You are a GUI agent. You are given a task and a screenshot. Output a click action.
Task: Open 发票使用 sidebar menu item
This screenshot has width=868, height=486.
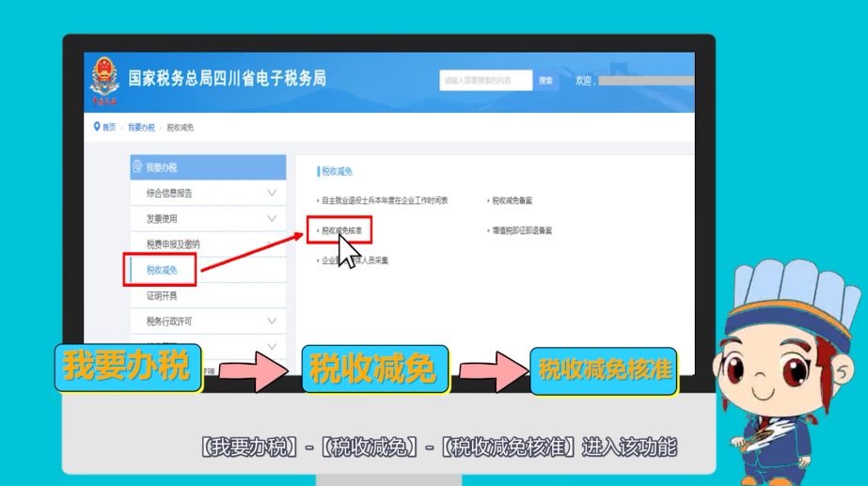208,219
